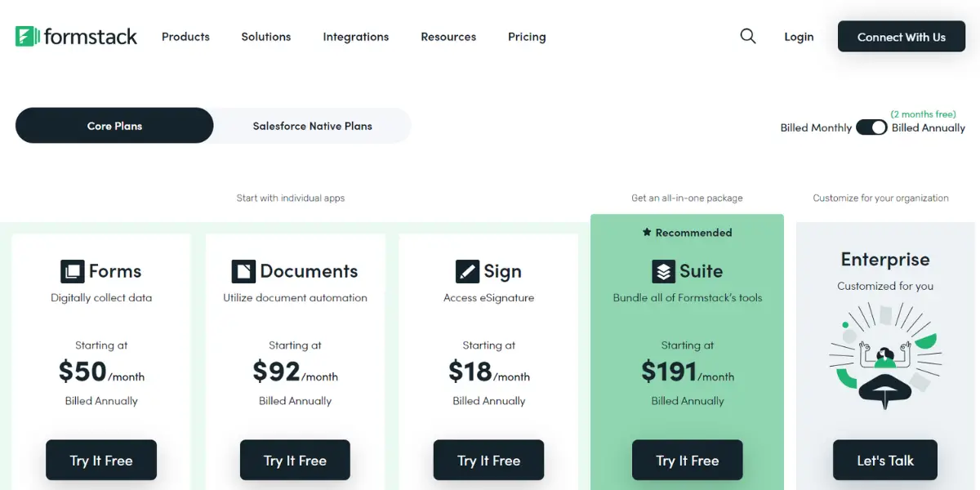Click 'Access eSignature' text
This screenshot has height=490, width=980.
point(488,298)
